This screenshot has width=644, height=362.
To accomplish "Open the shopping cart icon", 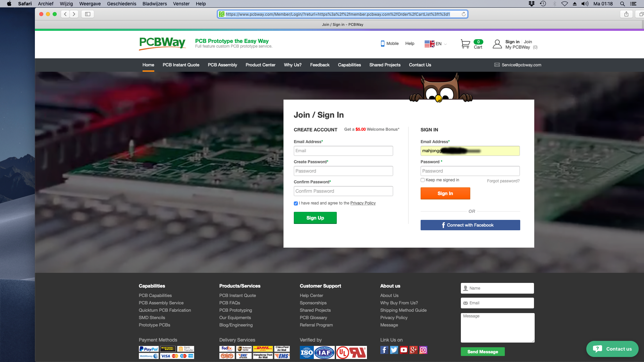I will [x=465, y=44].
